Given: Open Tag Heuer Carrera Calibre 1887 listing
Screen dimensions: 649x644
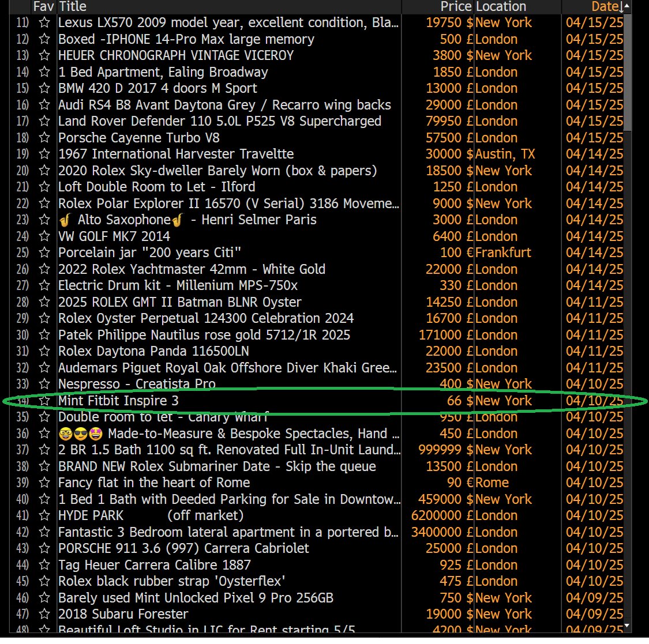Looking at the screenshot, I should click(x=155, y=565).
